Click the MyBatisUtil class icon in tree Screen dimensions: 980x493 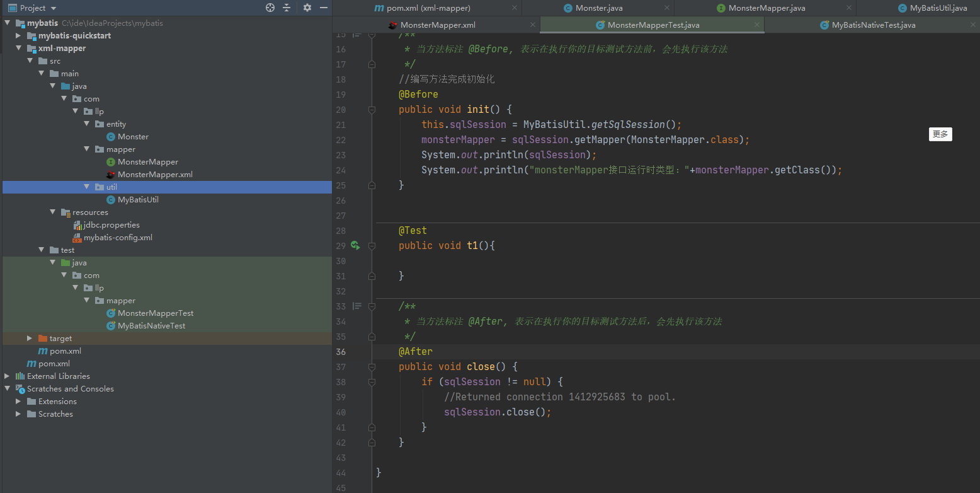point(111,199)
